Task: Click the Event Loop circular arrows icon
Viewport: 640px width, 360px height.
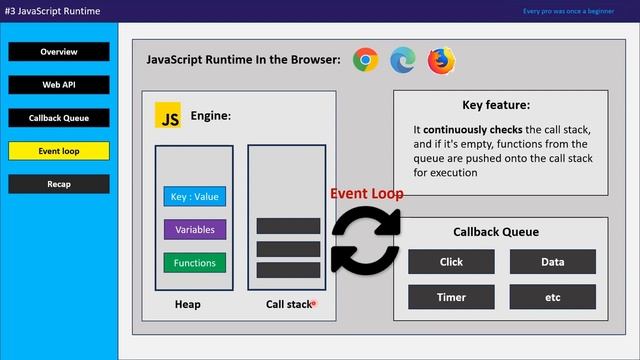Action: tap(366, 240)
